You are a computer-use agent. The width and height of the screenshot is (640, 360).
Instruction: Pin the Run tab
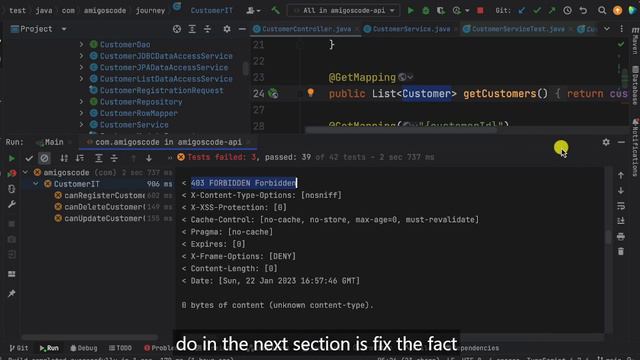tap(11, 293)
